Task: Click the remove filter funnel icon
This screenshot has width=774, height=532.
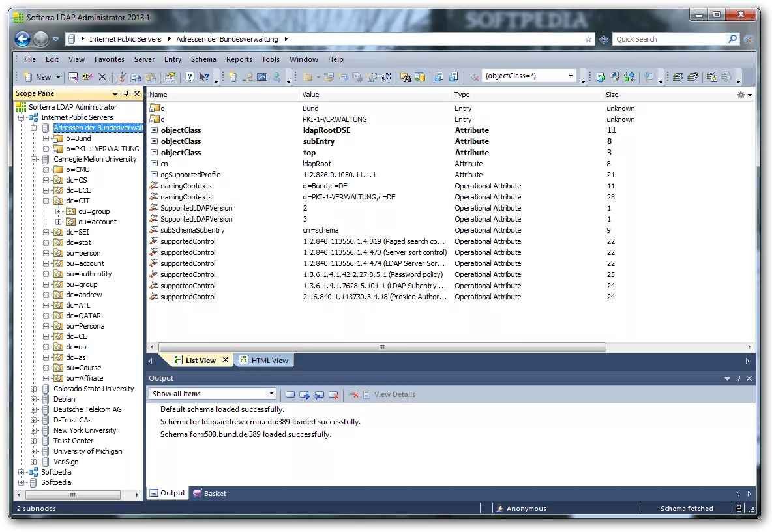Action: [474, 77]
